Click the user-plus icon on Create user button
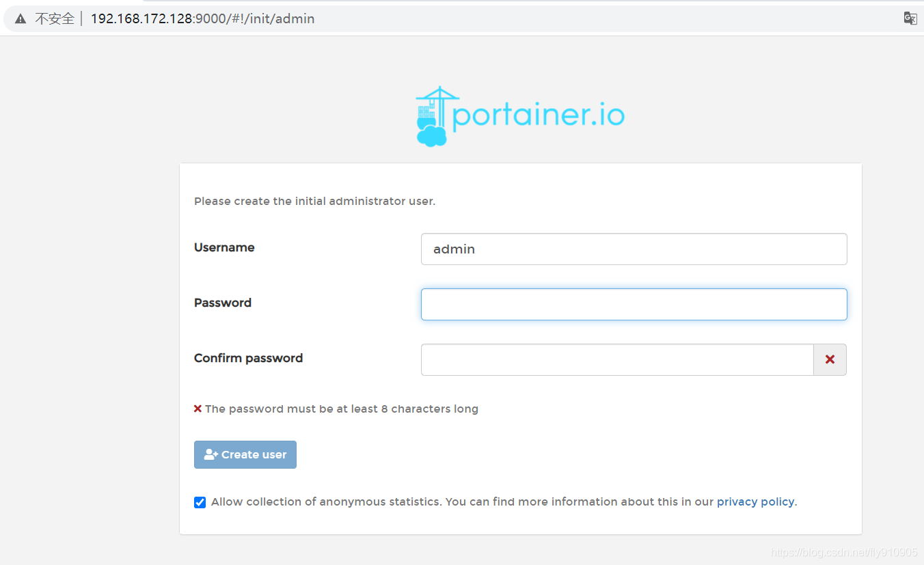924x565 pixels. [211, 454]
